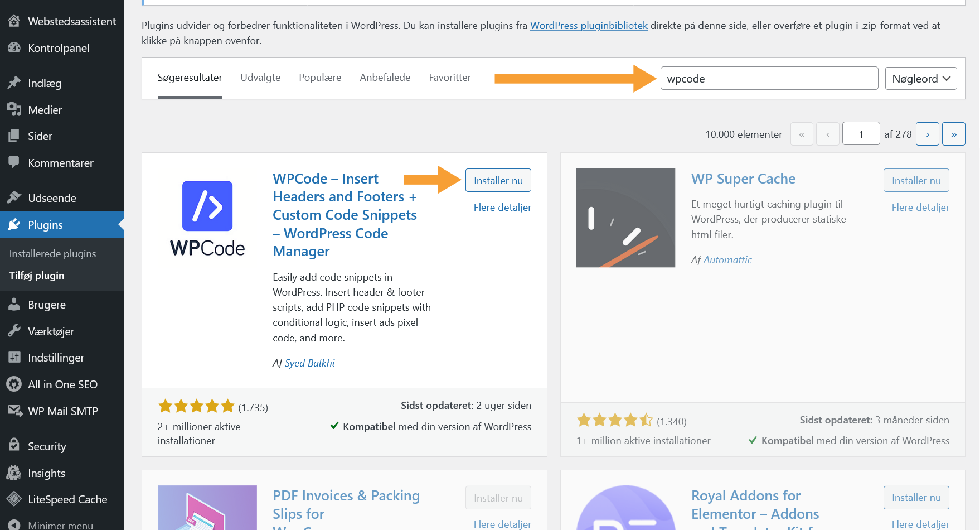Click the Indlæg pushpin icon

tap(14, 83)
